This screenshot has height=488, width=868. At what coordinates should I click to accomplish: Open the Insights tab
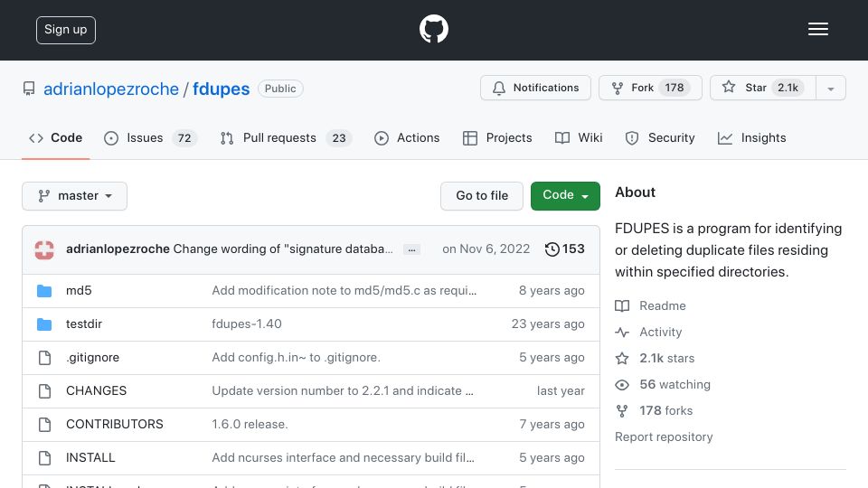coord(751,137)
